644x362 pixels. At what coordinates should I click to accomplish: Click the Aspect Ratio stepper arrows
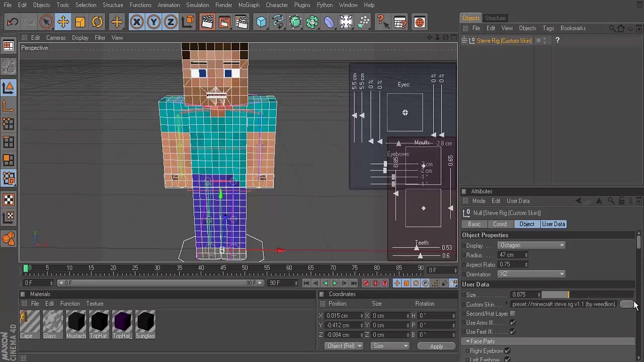tap(526, 264)
